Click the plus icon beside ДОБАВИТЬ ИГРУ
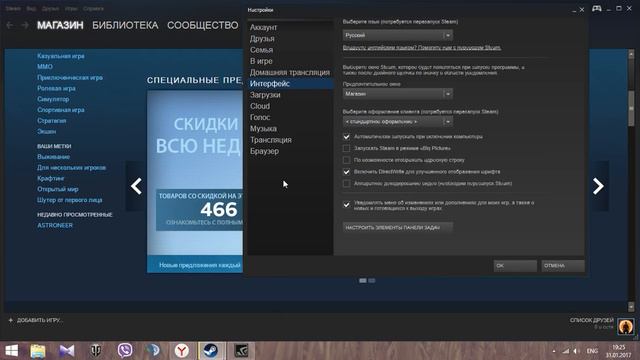640x360 pixels. [11, 320]
